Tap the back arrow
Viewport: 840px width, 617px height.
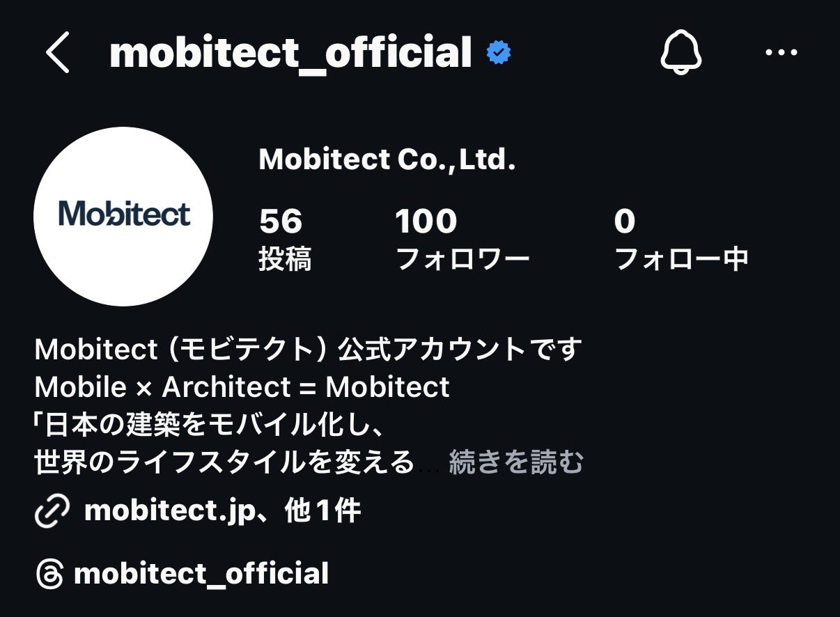(x=59, y=54)
